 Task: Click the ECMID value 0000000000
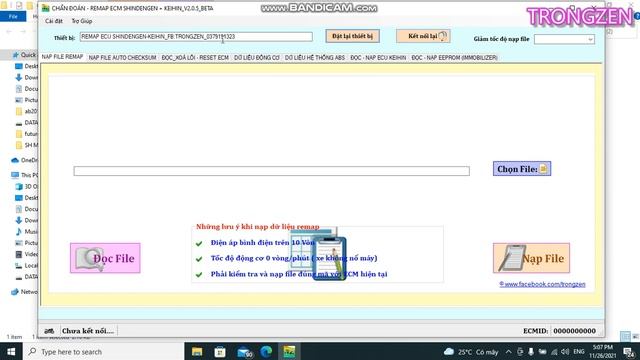574,331
